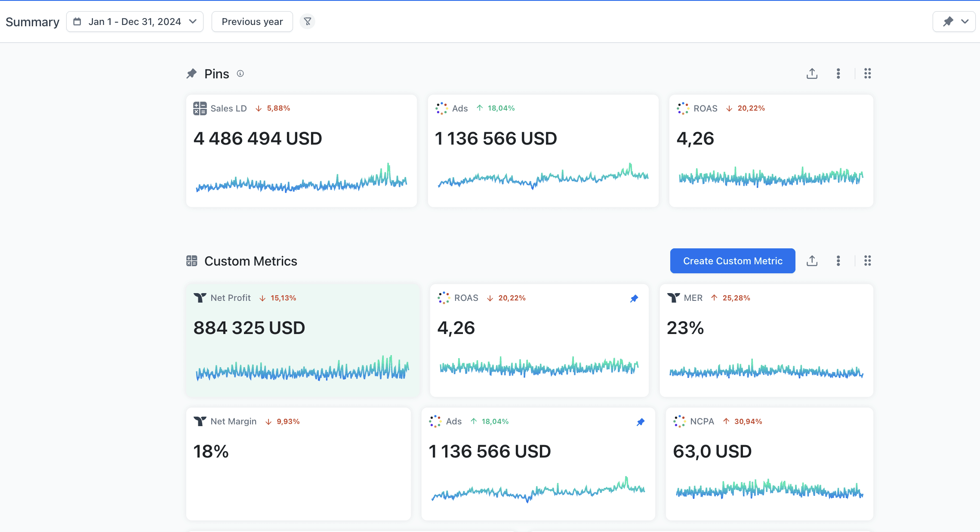The image size is (980, 532).
Task: Open Custom Metrics three-dot options menu
Action: pyautogui.click(x=838, y=261)
